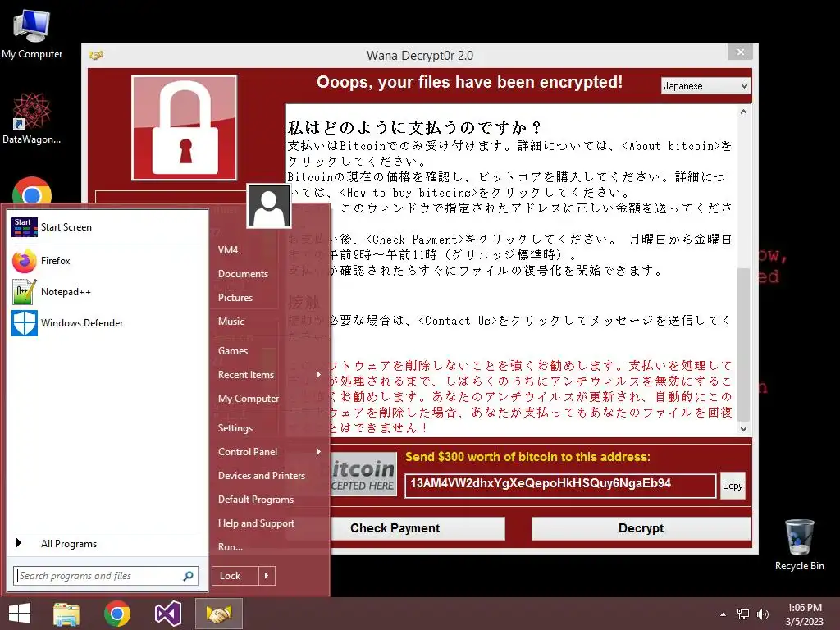This screenshot has height=630, width=840.
Task: Close the Wana Decrypt0r 2.0 window
Action: pyautogui.click(x=741, y=52)
